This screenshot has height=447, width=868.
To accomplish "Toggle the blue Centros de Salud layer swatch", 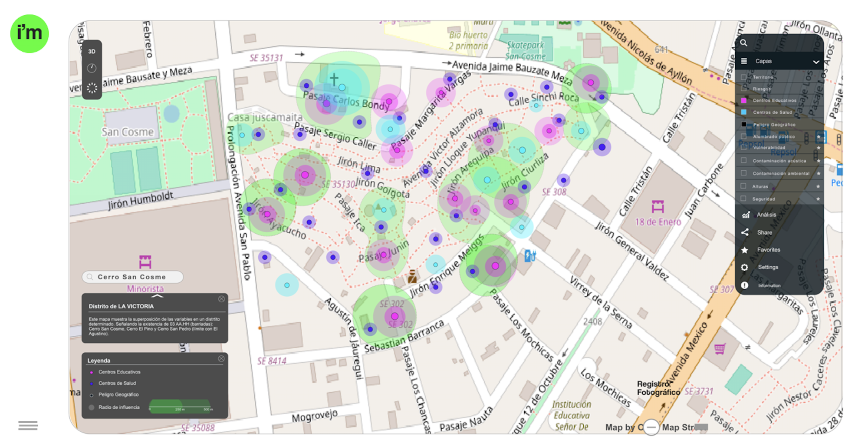I will (x=743, y=112).
